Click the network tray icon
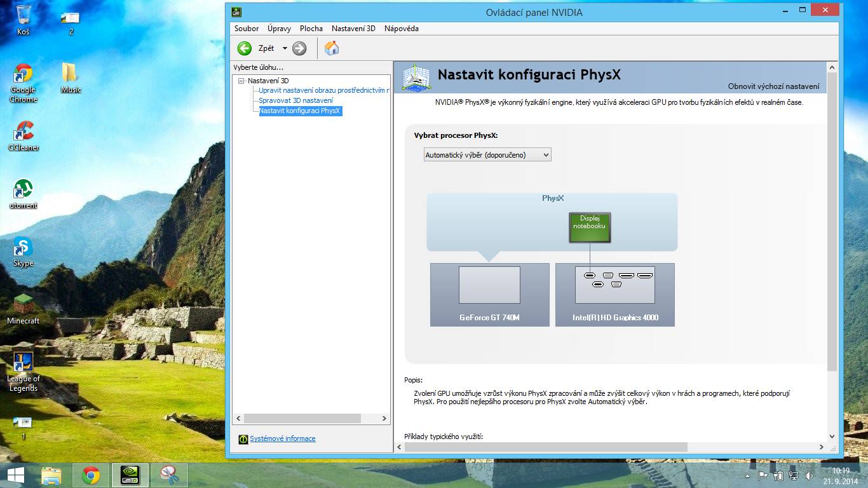This screenshot has width=868, height=488. coord(794,475)
